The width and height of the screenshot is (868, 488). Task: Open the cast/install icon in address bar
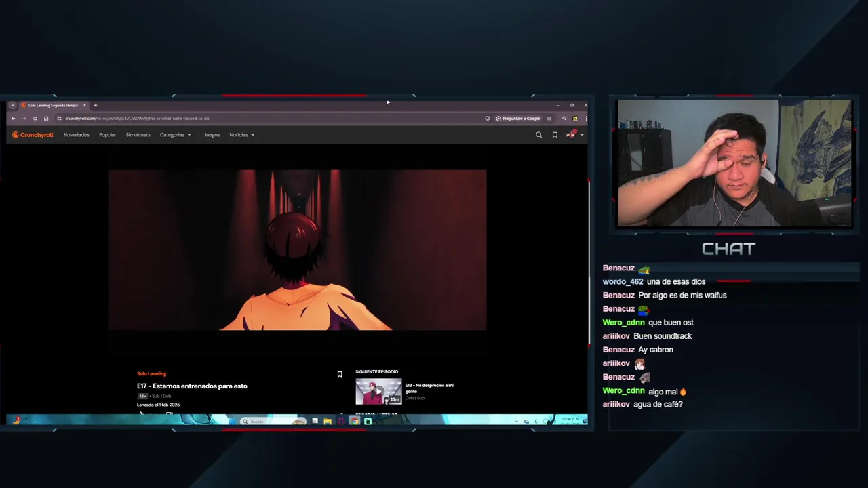tap(487, 119)
